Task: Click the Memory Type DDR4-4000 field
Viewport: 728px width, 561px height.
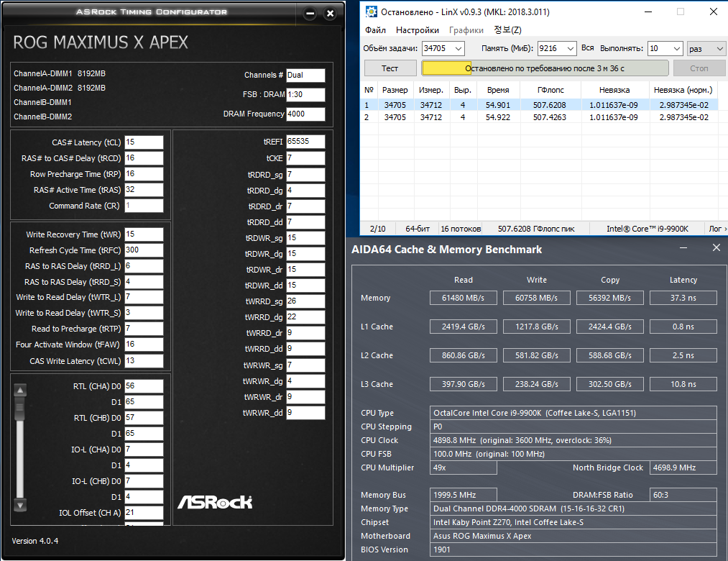Action: pos(573,508)
